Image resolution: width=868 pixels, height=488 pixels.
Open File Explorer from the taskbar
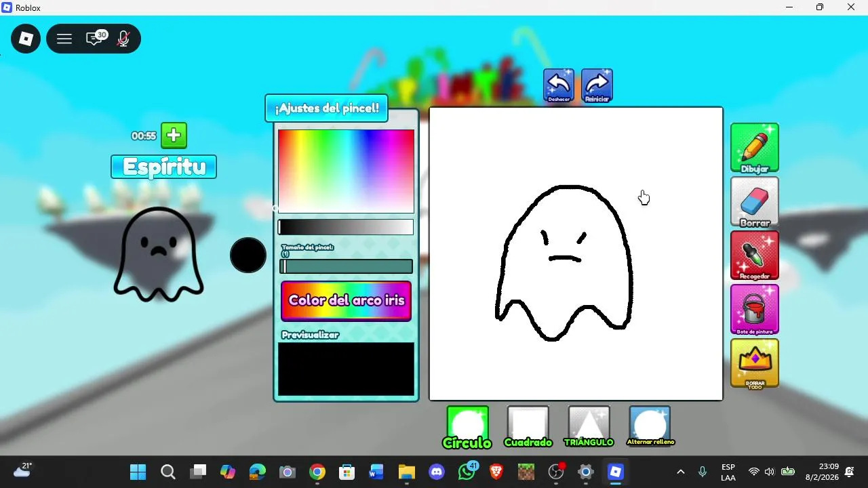[407, 472]
